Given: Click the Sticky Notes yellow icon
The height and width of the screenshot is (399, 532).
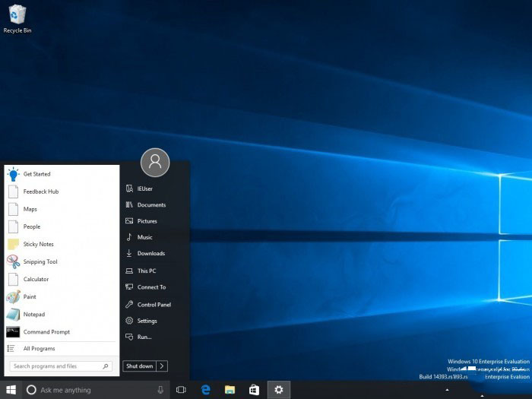Looking at the screenshot, I should pyautogui.click(x=13, y=244).
